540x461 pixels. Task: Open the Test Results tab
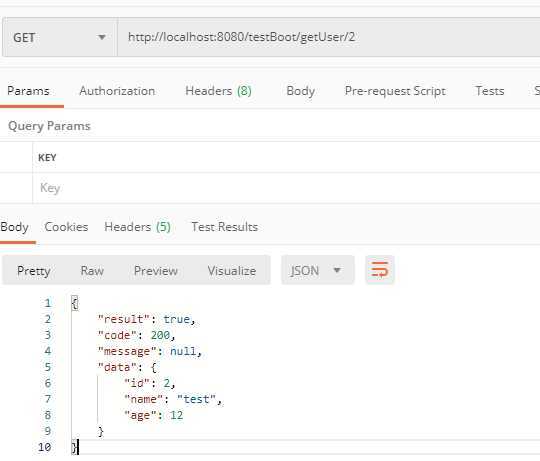(x=225, y=227)
